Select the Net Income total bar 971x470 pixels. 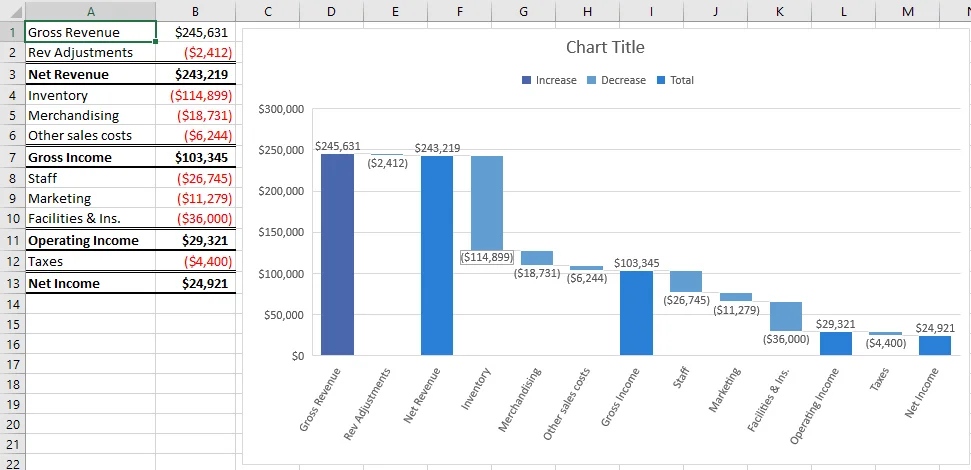coord(934,346)
